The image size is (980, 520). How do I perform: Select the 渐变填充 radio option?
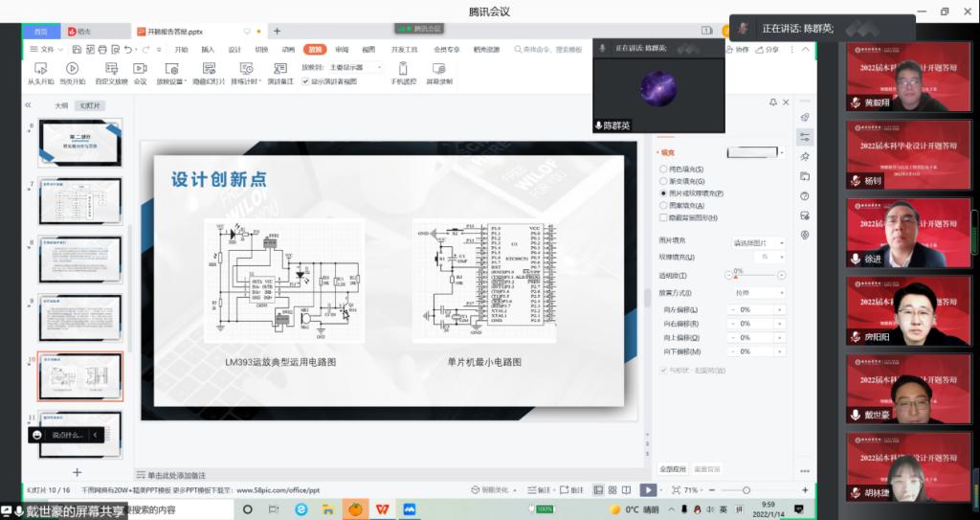664,181
